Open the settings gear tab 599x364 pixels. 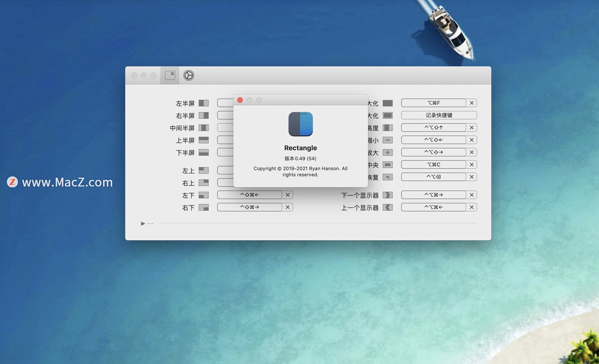click(x=188, y=75)
